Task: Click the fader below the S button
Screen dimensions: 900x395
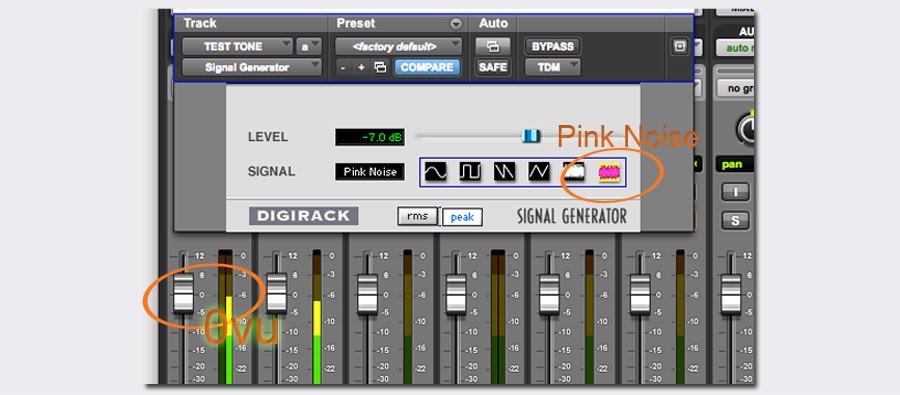Action: (x=731, y=295)
